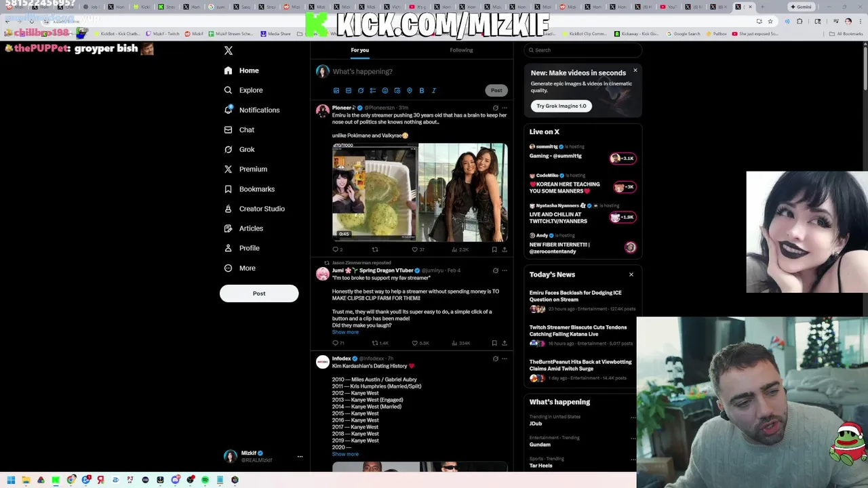Click the Grok enhance icon in composer
This screenshot has height=488, width=868.
[x=361, y=90]
